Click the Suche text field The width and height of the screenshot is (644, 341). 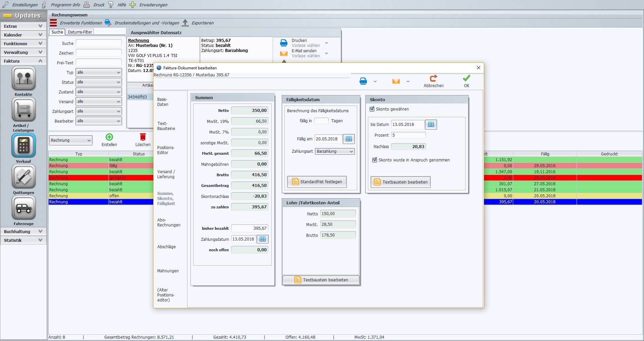tap(99, 43)
